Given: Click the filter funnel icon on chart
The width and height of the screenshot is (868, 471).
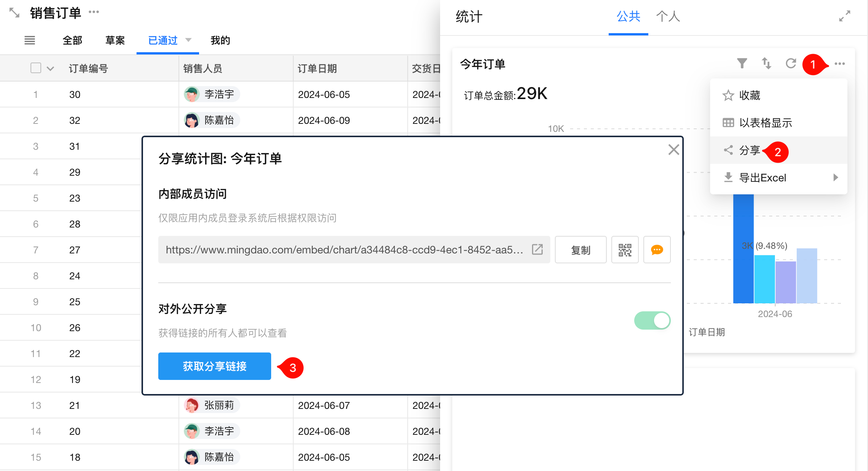Looking at the screenshot, I should pos(742,63).
